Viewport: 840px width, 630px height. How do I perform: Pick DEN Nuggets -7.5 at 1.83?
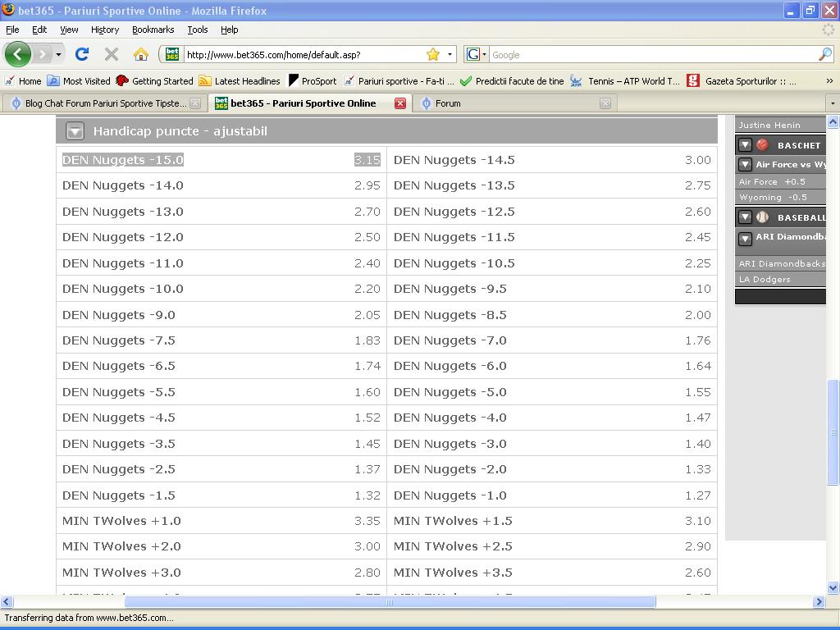click(221, 340)
